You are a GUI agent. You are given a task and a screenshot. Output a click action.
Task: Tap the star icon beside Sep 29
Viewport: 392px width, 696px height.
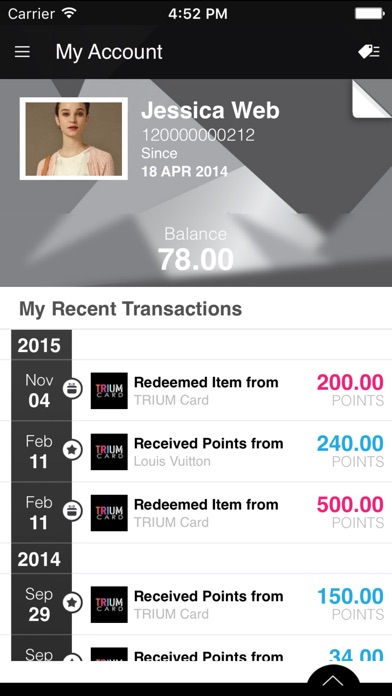pos(72,603)
